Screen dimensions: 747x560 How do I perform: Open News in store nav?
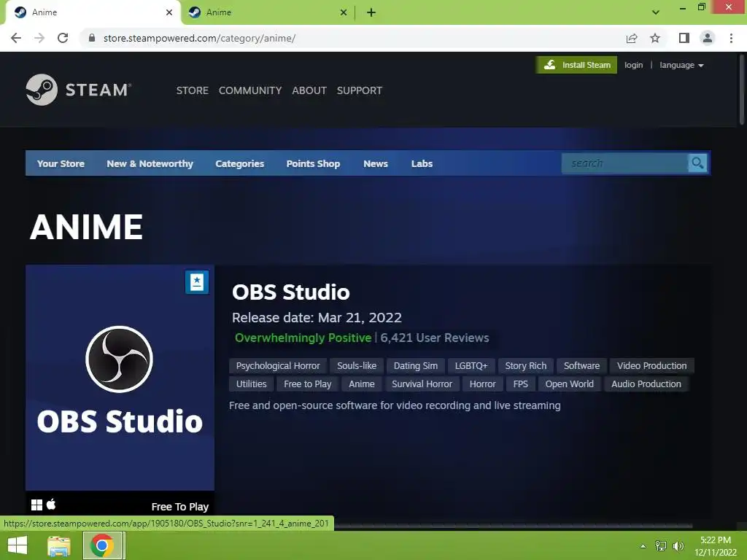pyautogui.click(x=376, y=163)
